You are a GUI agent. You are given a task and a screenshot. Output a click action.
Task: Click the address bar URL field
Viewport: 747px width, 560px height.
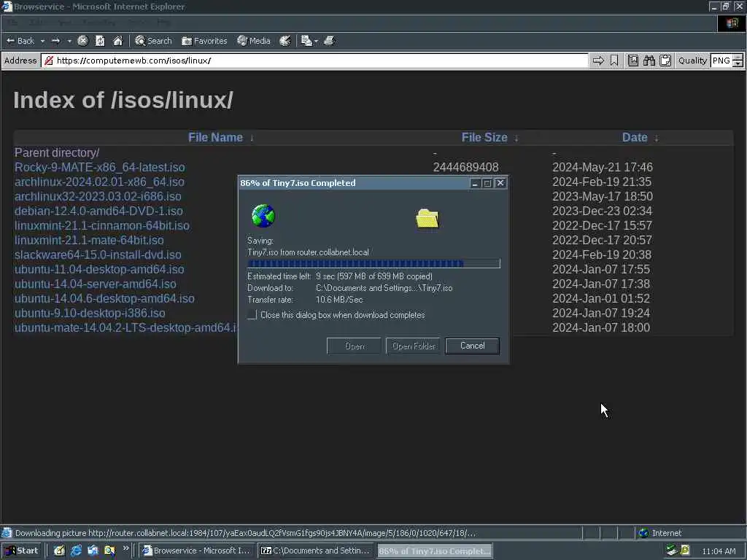[x=314, y=61]
